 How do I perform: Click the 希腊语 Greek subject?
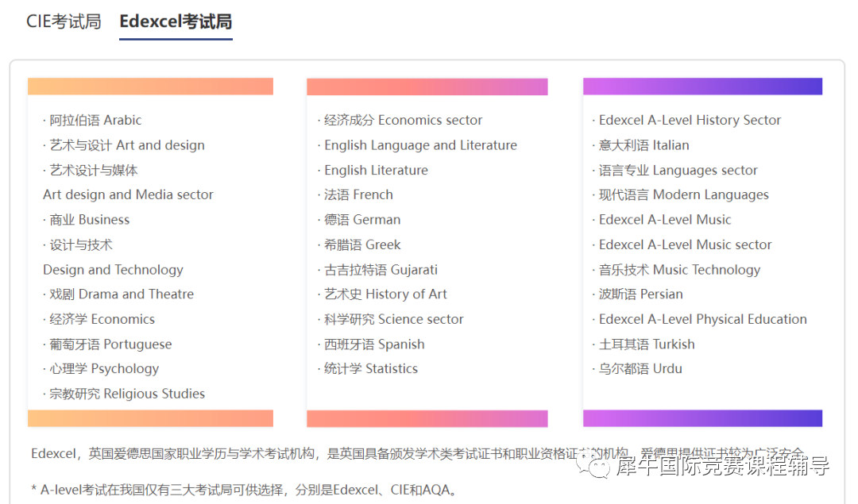(362, 245)
